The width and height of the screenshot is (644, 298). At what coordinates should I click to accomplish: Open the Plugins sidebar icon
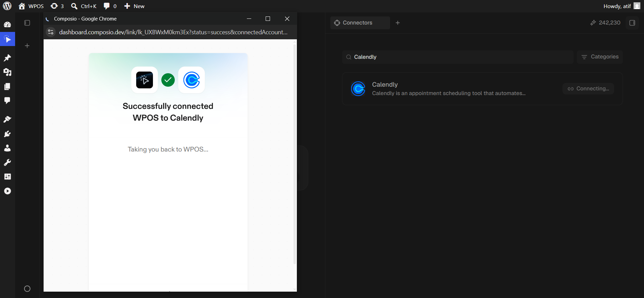(7, 134)
